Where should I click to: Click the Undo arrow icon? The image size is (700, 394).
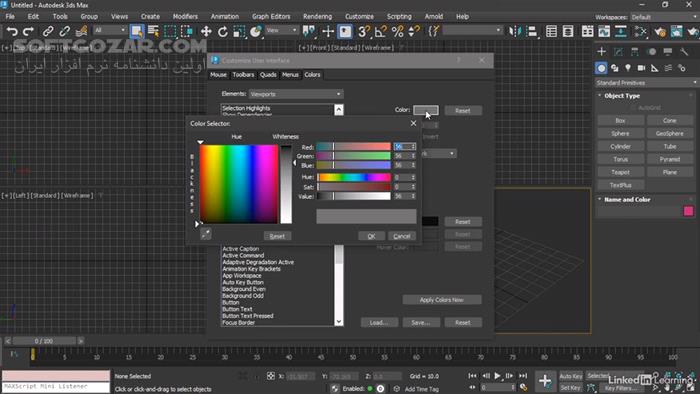pos(12,31)
